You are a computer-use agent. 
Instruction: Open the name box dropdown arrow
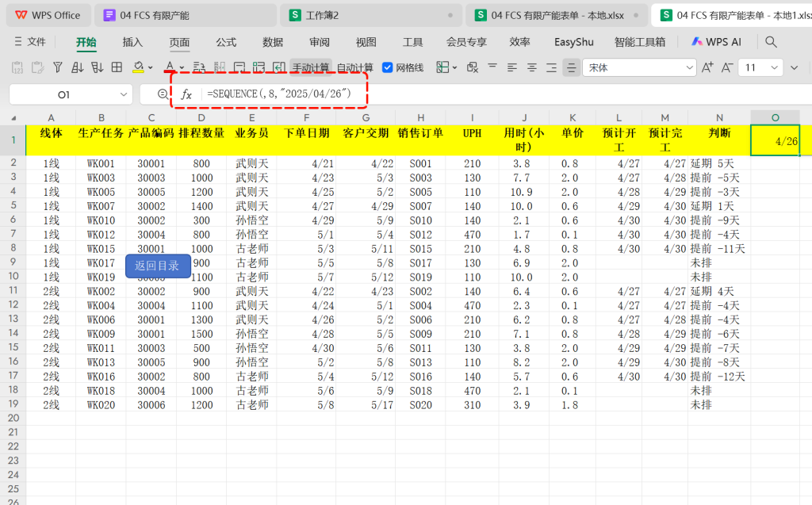(x=123, y=94)
